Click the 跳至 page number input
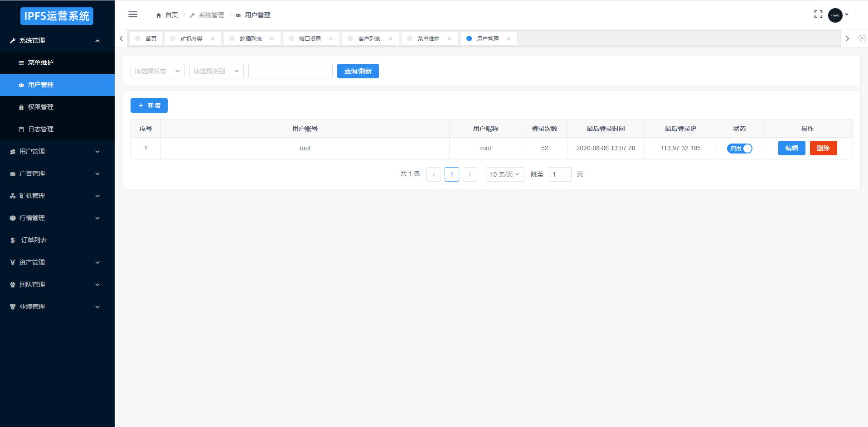Image resolution: width=868 pixels, height=427 pixels. click(x=560, y=174)
